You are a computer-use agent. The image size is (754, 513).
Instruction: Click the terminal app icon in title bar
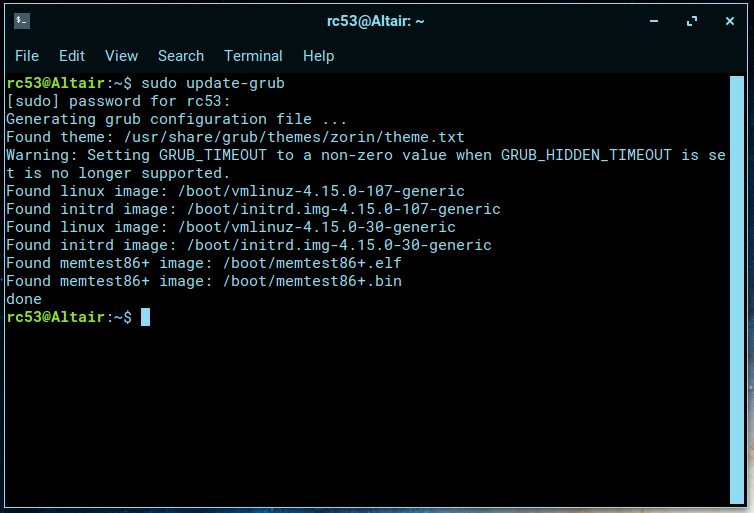(22, 20)
